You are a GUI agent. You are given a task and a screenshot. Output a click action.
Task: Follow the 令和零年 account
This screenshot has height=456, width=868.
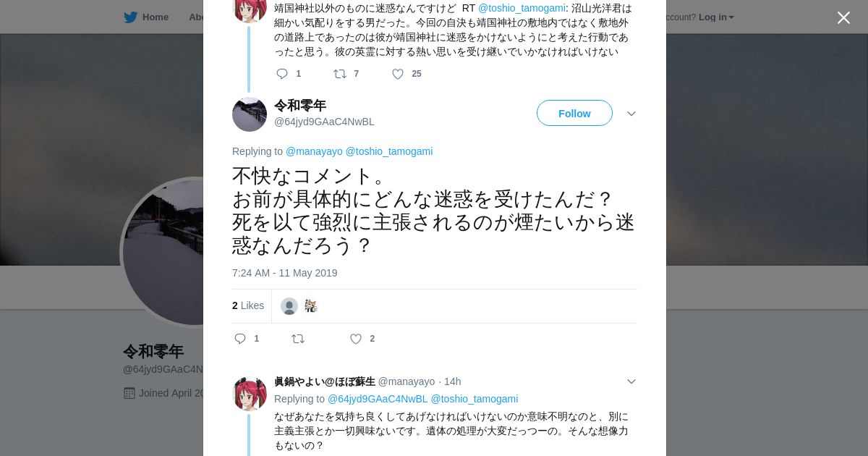point(574,113)
